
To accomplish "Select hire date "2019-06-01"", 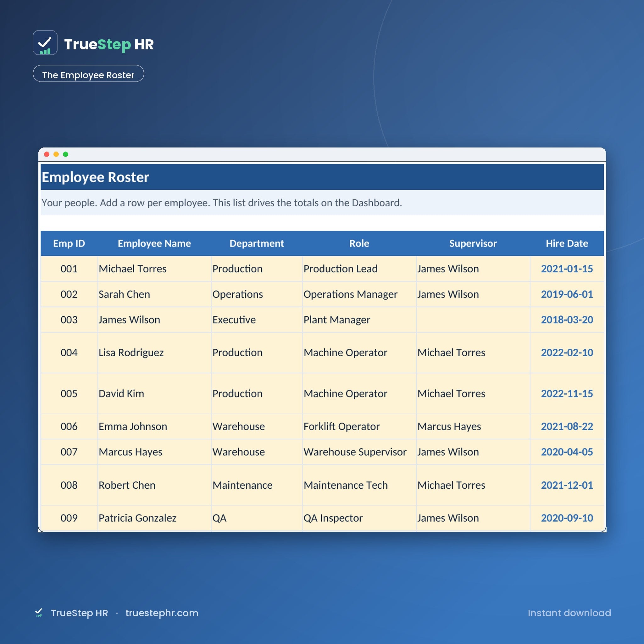I will pos(567,294).
